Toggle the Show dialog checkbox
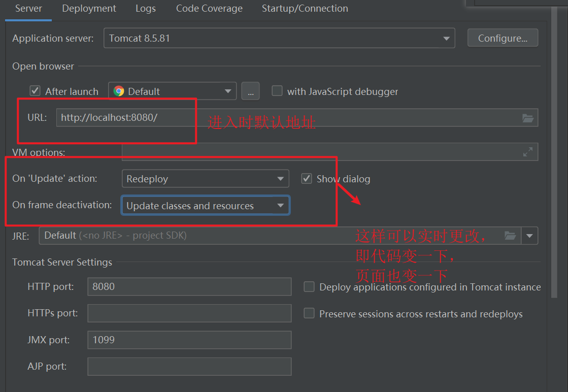568x392 pixels. [307, 179]
